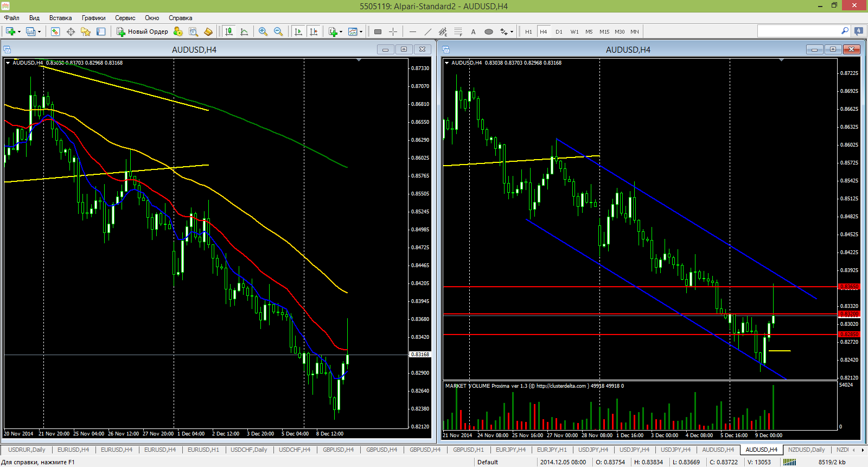Image resolution: width=868 pixels, height=467 pixels.
Task: Expand left chart AUDUSD,H4 header triangle
Action: pos(8,63)
